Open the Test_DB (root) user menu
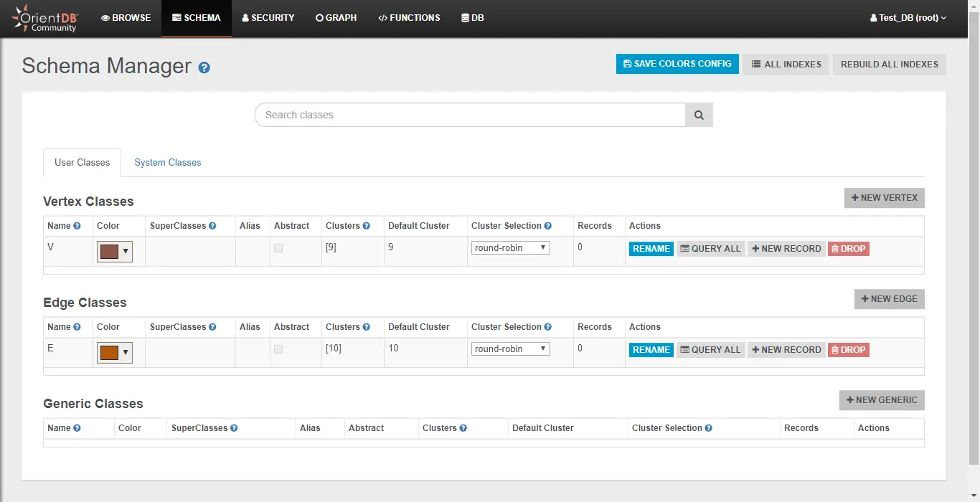The height and width of the screenshot is (502, 980). click(908, 18)
